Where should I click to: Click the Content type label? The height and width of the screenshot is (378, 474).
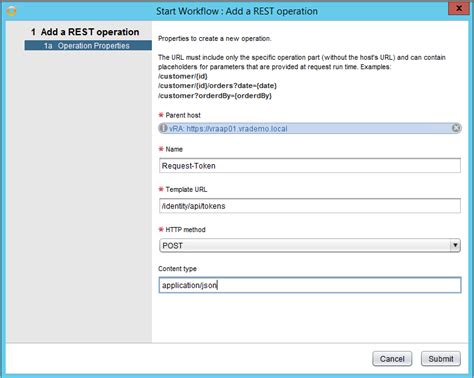(x=177, y=269)
